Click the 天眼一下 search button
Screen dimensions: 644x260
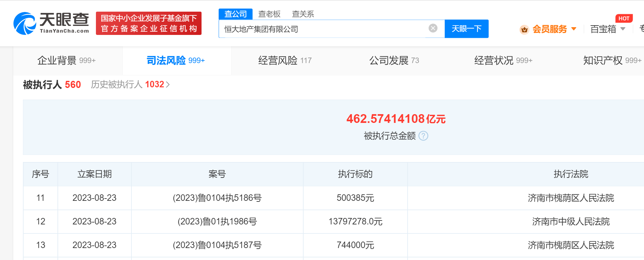pyautogui.click(x=466, y=29)
